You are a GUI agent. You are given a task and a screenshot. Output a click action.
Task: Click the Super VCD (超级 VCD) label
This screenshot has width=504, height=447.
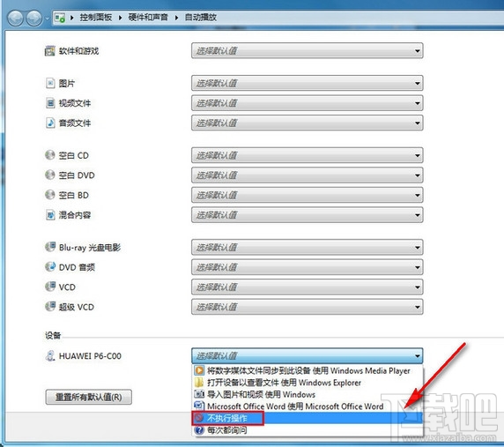[x=76, y=307]
